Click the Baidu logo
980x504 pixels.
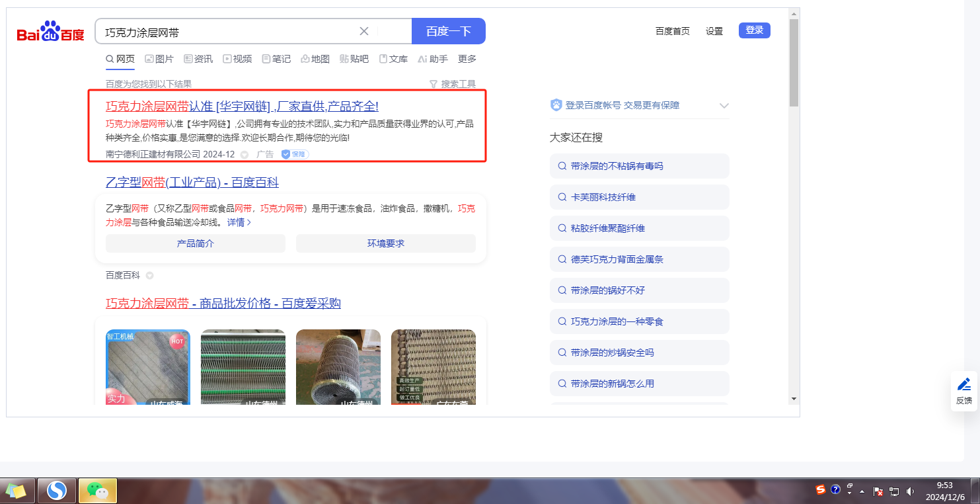click(x=51, y=32)
